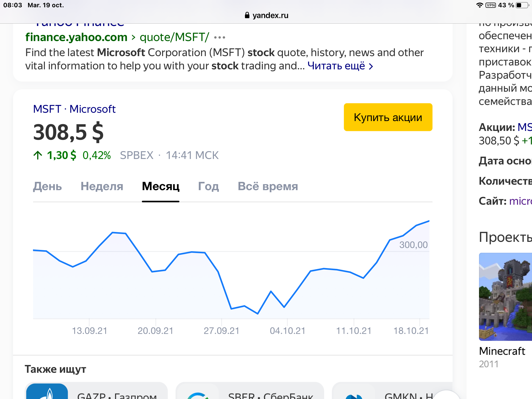Screen dimensions: 532x399
Task: Click the Также ищут heading
Action: (x=55, y=369)
